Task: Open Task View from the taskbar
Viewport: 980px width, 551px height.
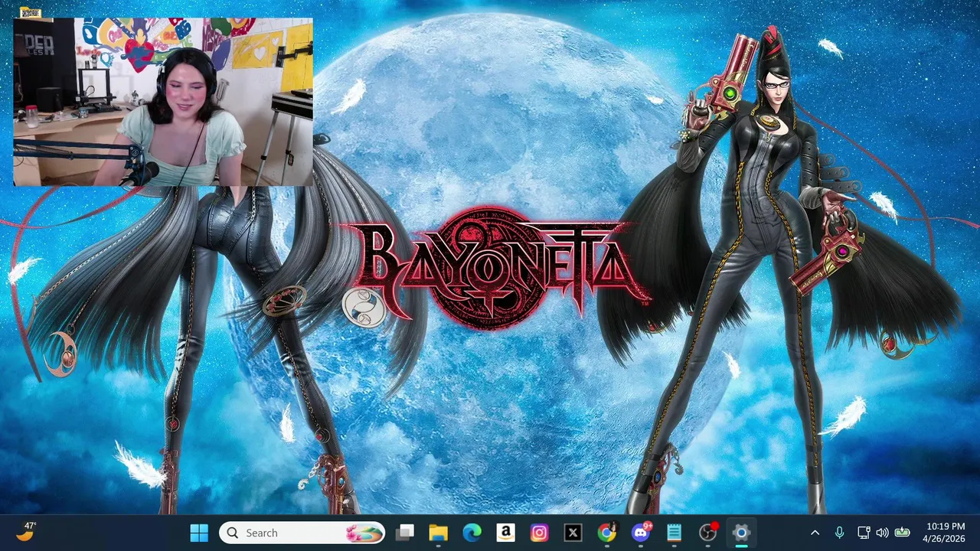Action: [x=405, y=533]
